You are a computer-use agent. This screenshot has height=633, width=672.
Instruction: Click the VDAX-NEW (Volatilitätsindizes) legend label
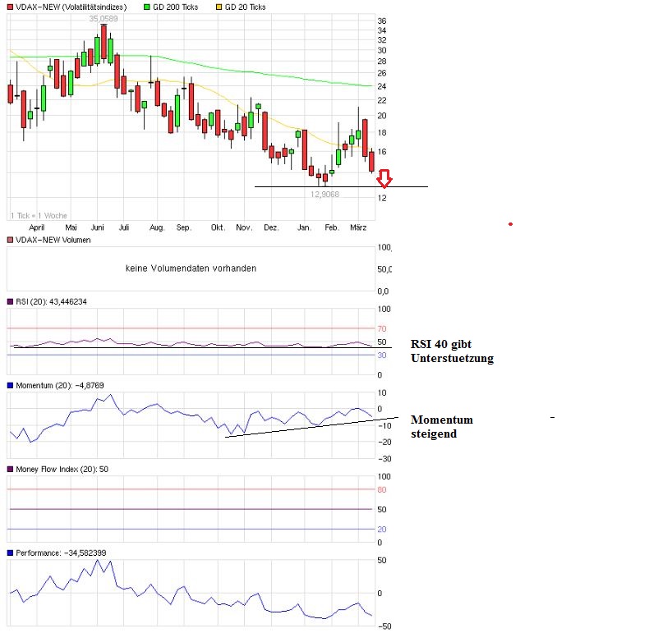[71, 7]
